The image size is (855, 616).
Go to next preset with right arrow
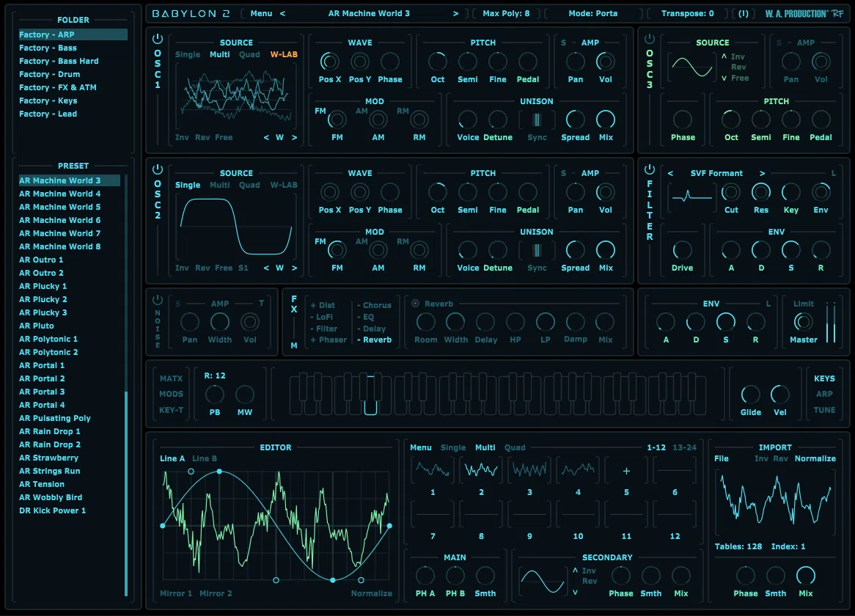[x=456, y=14]
